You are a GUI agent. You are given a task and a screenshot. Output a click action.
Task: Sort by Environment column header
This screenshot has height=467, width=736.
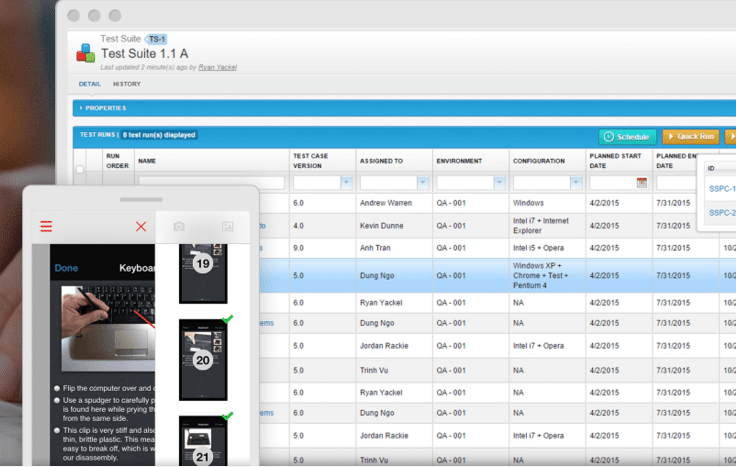tap(459, 161)
